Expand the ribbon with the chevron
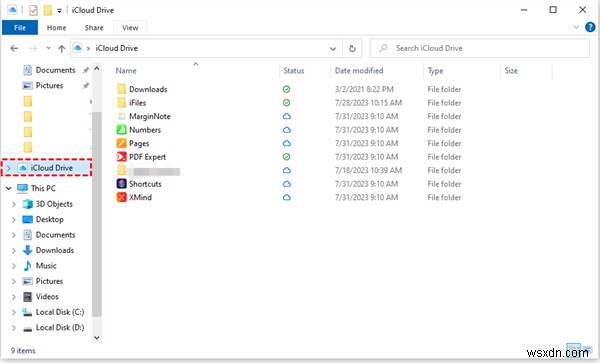 (x=576, y=27)
